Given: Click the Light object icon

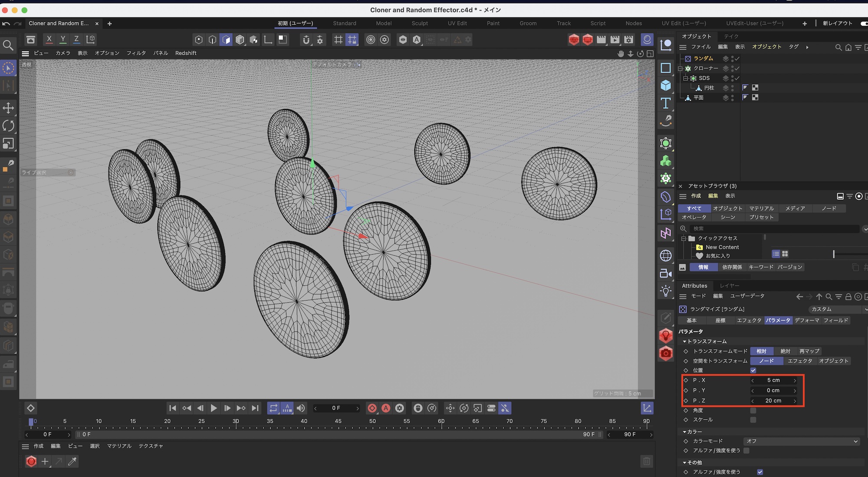Looking at the screenshot, I should pos(666,291).
